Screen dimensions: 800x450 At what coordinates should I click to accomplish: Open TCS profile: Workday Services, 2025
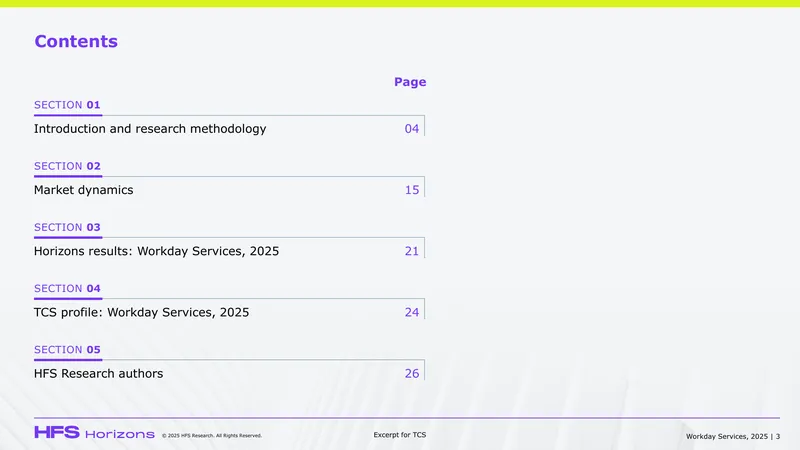141,312
